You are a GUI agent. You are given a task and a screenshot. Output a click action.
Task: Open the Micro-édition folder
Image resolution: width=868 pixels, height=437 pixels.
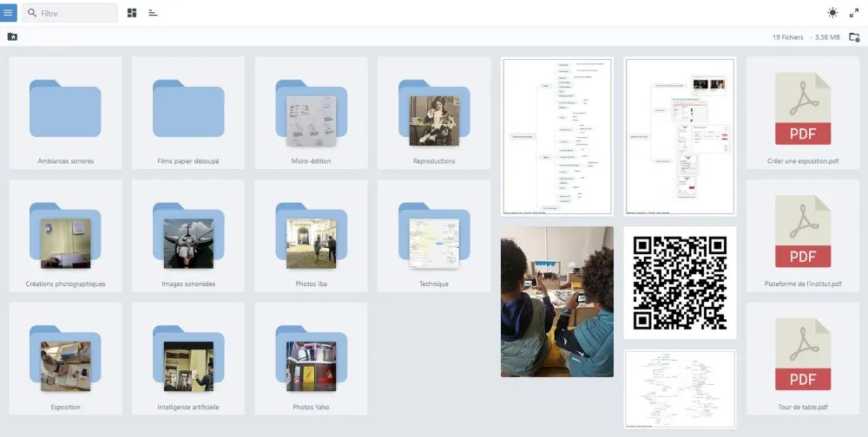coord(311,113)
